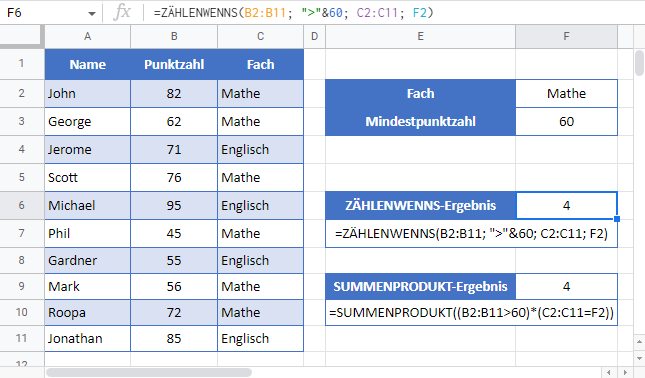
Task: Click the vertical scroll down arrow
Action: [639, 358]
